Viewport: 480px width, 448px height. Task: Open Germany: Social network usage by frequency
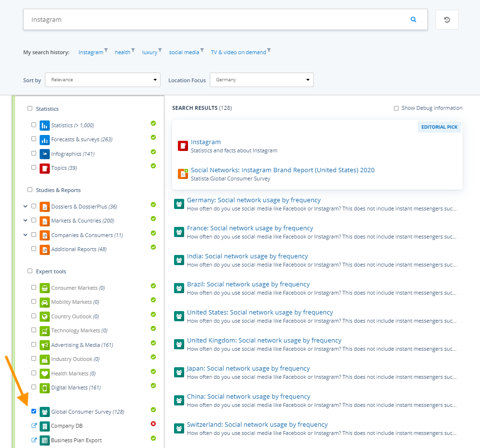pyautogui.click(x=254, y=200)
